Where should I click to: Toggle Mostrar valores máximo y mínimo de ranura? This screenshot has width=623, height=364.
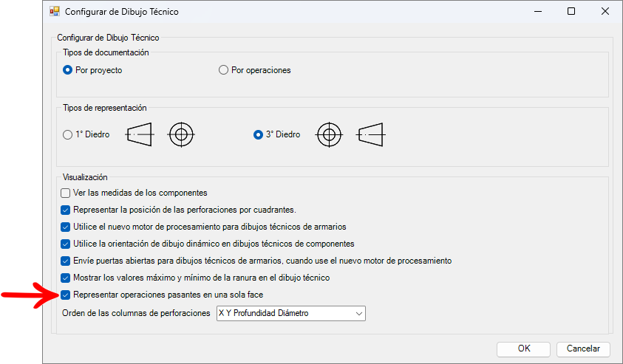66,278
